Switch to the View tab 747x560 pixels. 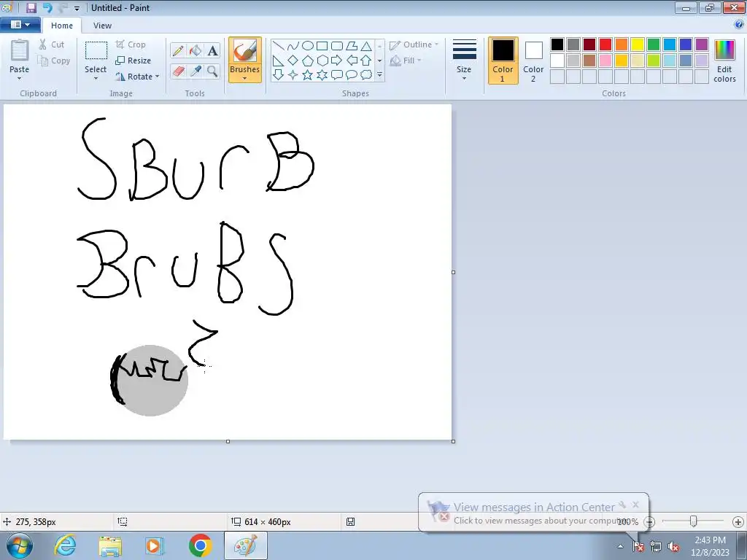click(x=102, y=26)
